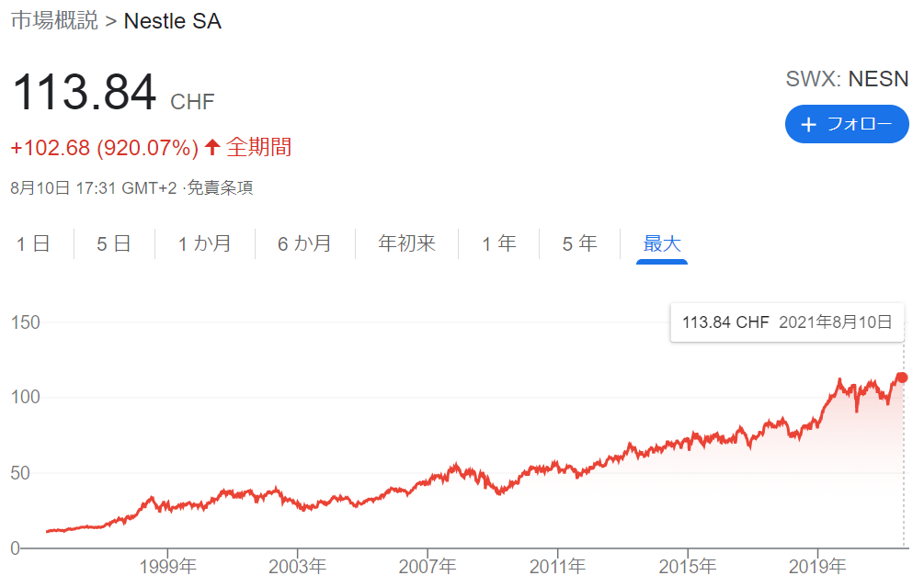Follow Nestle SA with フォロー button
The image size is (924, 587).
[x=846, y=124]
